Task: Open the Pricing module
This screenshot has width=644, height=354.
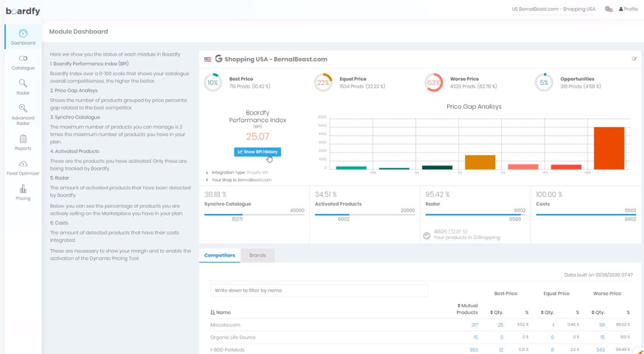Action: point(23,193)
